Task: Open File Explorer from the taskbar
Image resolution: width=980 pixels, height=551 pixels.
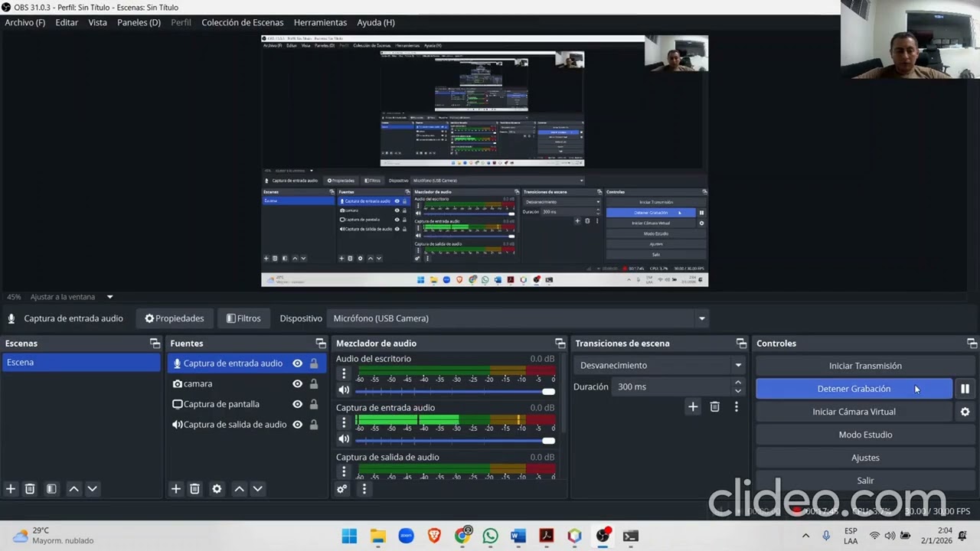Action: point(377,536)
